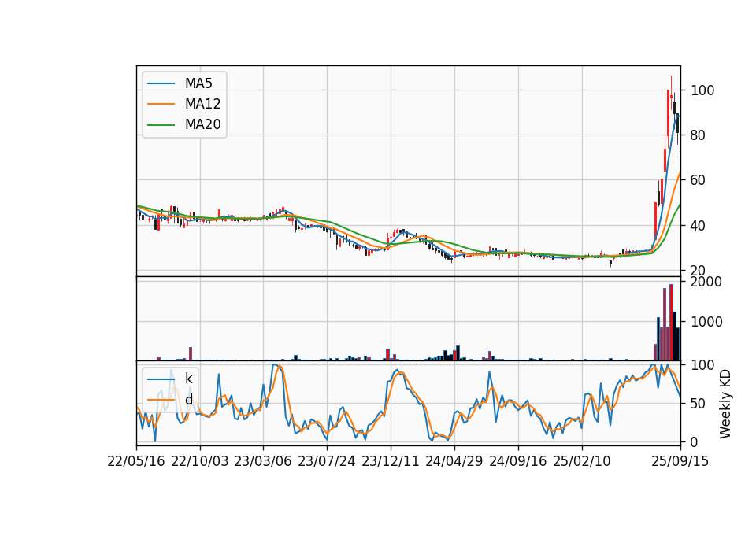
Task: Click the MA5 legend label
Action: coord(198,83)
